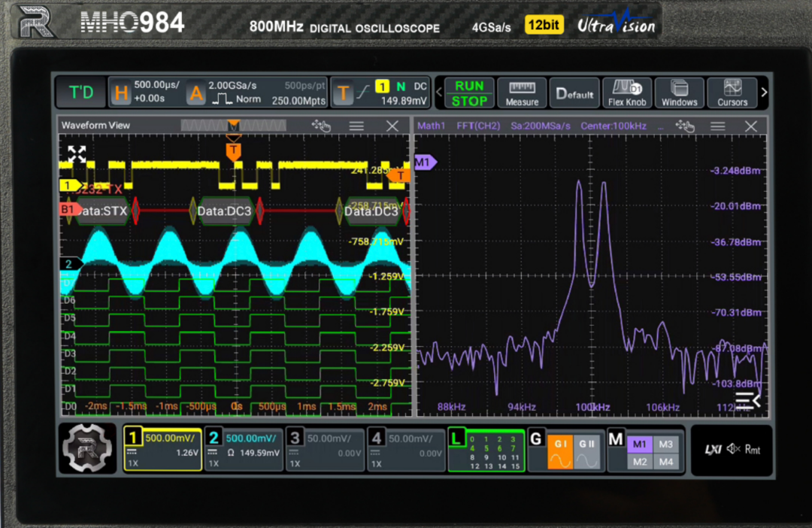The image size is (812, 528).
Task: Open the M math menu
Action: (x=616, y=439)
